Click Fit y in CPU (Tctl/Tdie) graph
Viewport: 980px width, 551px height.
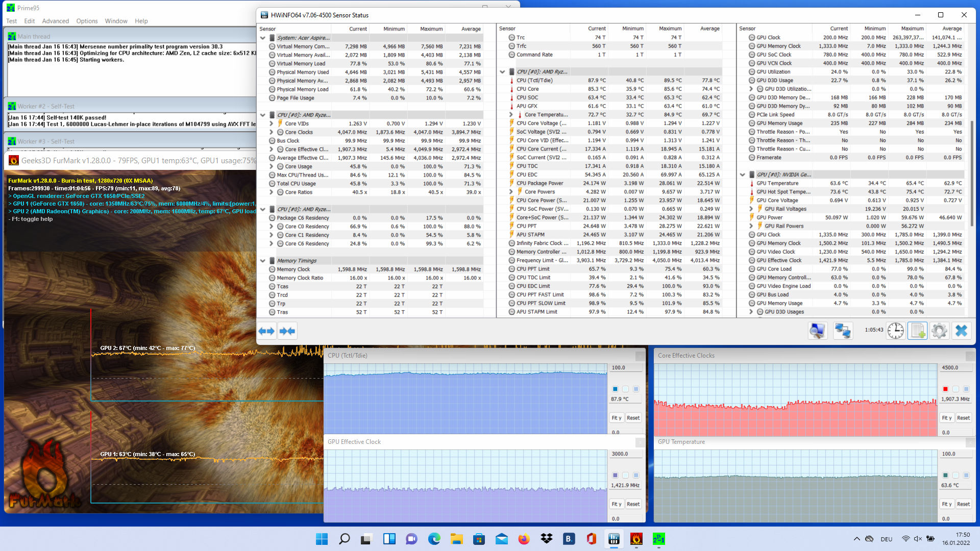coord(617,418)
